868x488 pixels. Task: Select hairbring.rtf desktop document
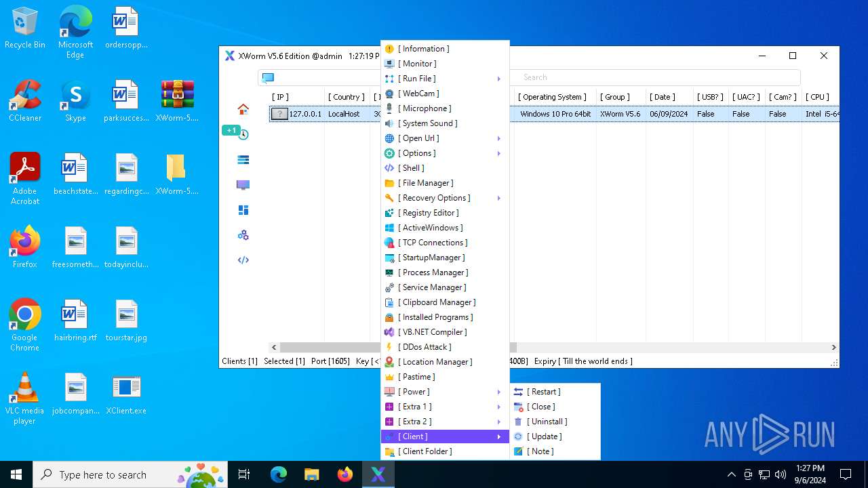[x=75, y=321]
